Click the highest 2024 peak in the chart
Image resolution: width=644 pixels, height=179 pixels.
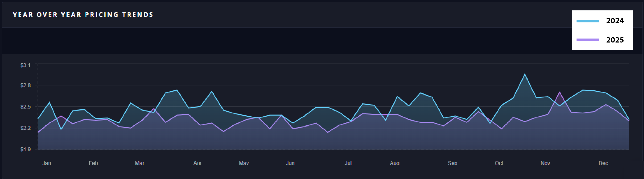pos(525,74)
